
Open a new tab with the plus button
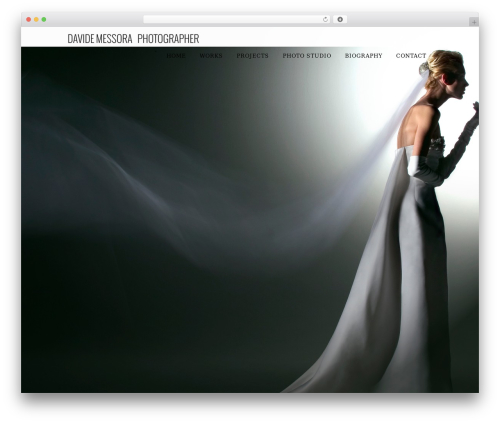(474, 22)
